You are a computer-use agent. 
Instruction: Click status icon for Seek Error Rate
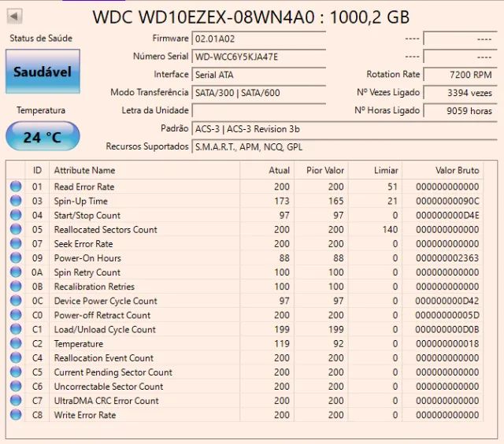click(16, 243)
